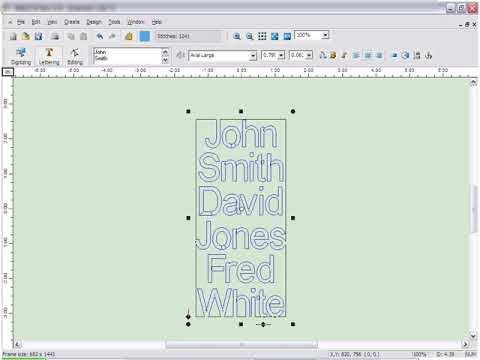This screenshot has height=360, width=480.
Task: Open the Create menu
Action: (x=72, y=22)
